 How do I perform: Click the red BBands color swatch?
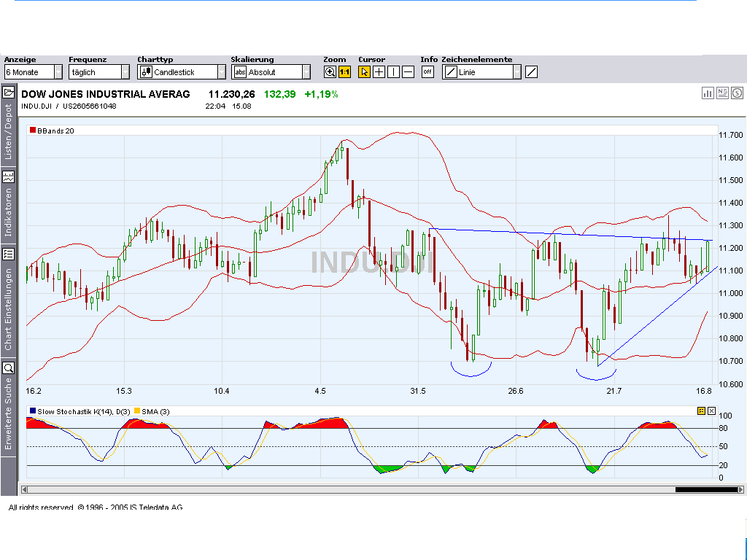pyautogui.click(x=32, y=129)
